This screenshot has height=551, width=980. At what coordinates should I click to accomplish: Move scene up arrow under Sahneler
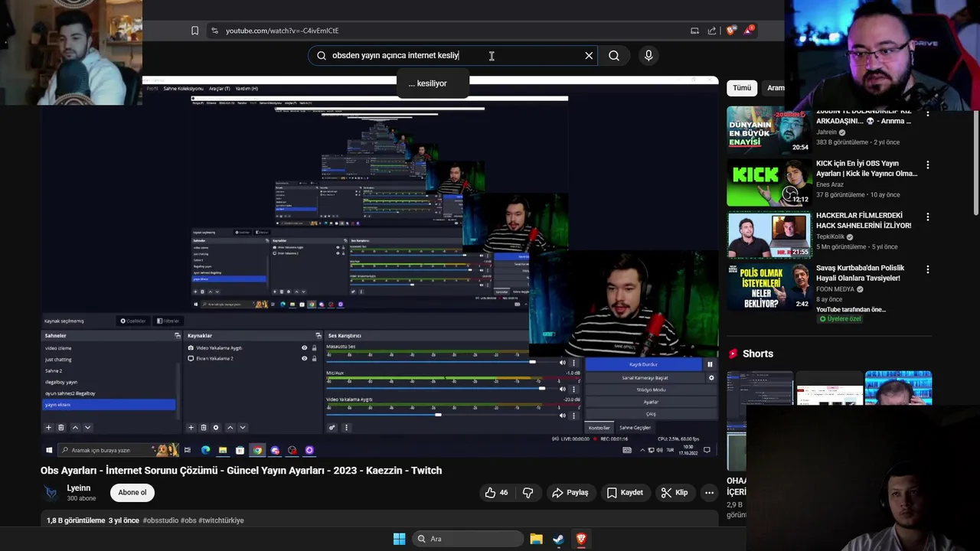74,428
